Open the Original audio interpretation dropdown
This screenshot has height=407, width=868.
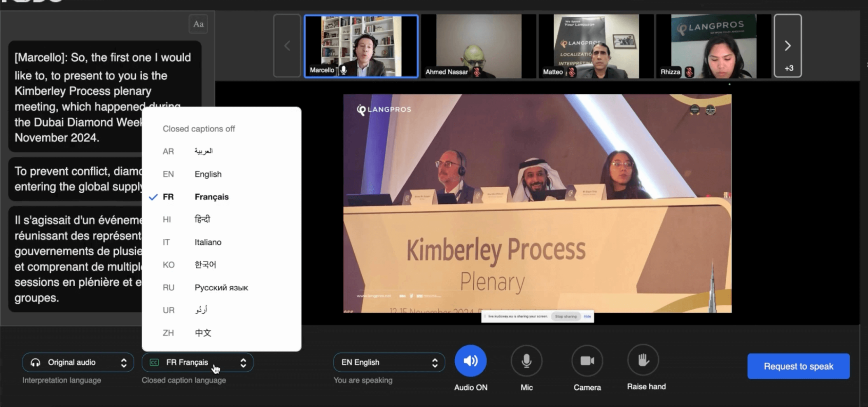pos(78,363)
